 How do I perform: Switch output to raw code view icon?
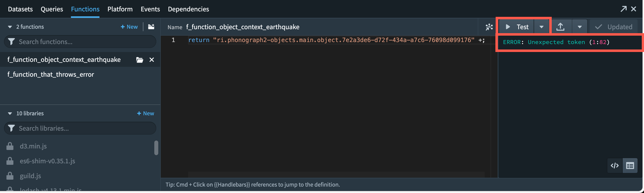pyautogui.click(x=615, y=166)
